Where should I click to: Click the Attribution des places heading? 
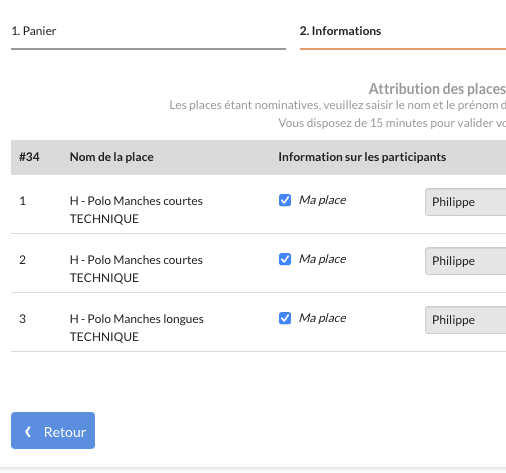click(437, 89)
